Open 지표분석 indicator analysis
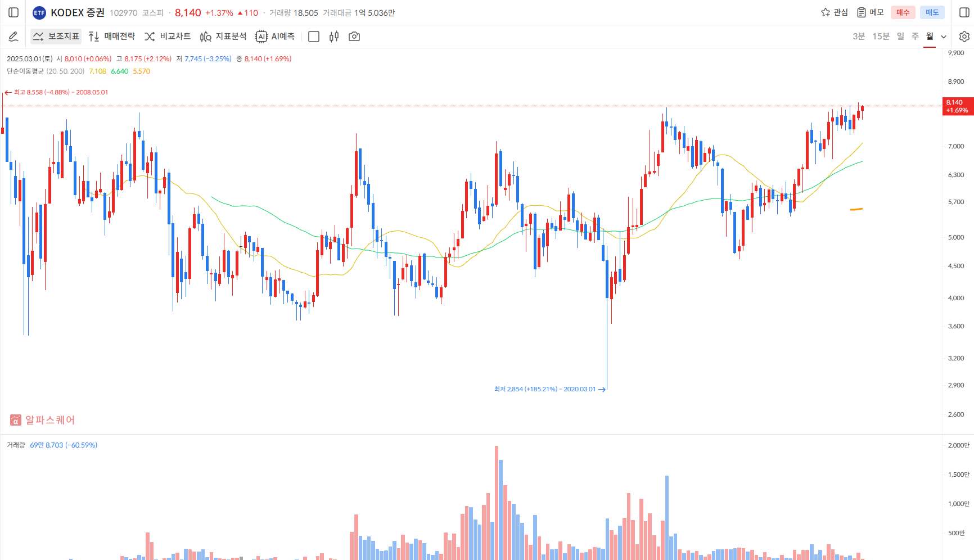Screen dimensions: 974x560 pyautogui.click(x=223, y=37)
